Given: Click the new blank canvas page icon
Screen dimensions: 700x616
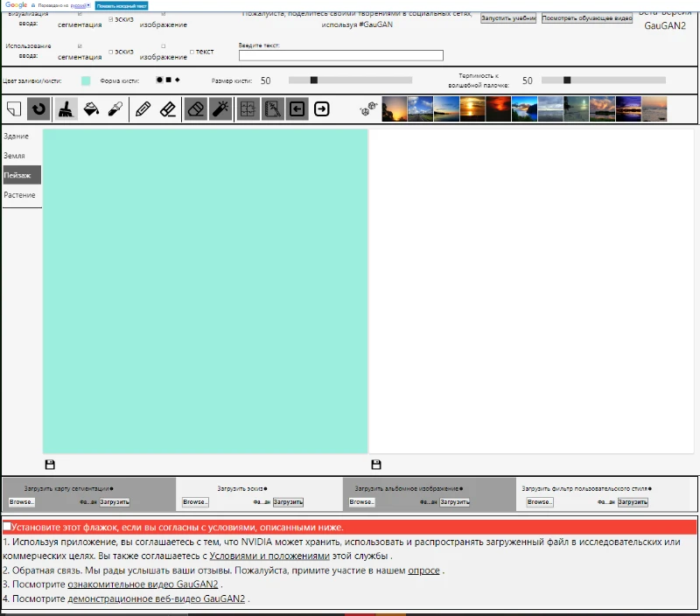Looking at the screenshot, I should pyautogui.click(x=14, y=108).
